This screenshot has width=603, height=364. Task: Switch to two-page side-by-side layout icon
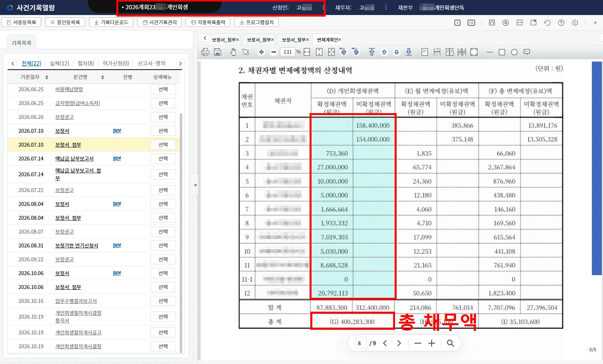(449, 52)
